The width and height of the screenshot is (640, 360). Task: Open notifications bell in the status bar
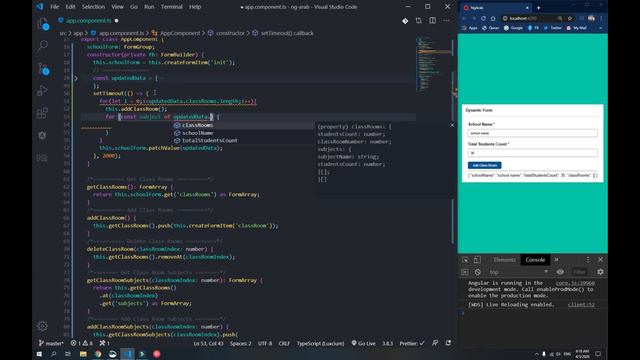click(449, 343)
